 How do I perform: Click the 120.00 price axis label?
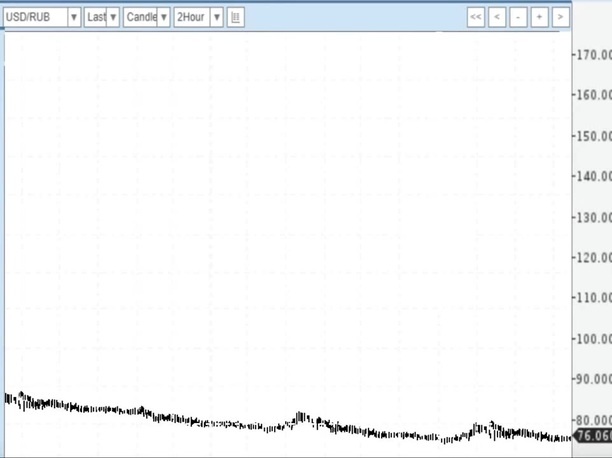(594, 258)
